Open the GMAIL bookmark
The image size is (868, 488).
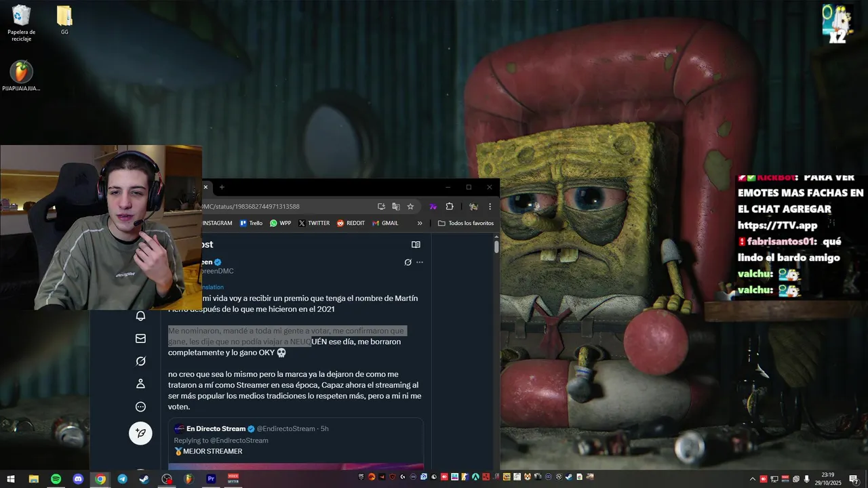(x=385, y=223)
